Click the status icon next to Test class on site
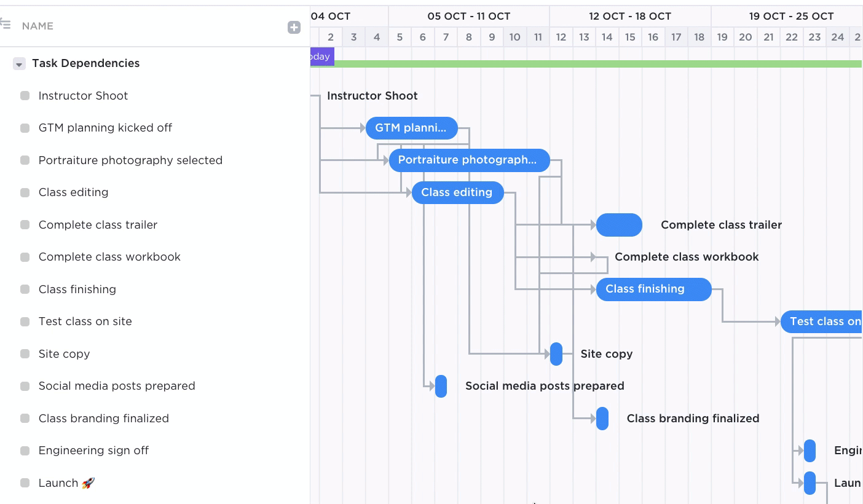863x504 pixels. tap(24, 321)
